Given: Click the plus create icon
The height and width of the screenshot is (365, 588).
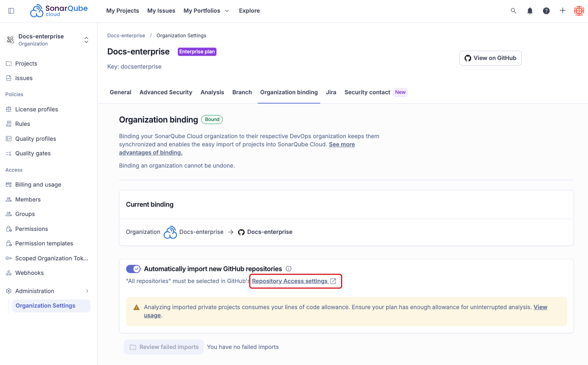Looking at the screenshot, I should (x=563, y=11).
